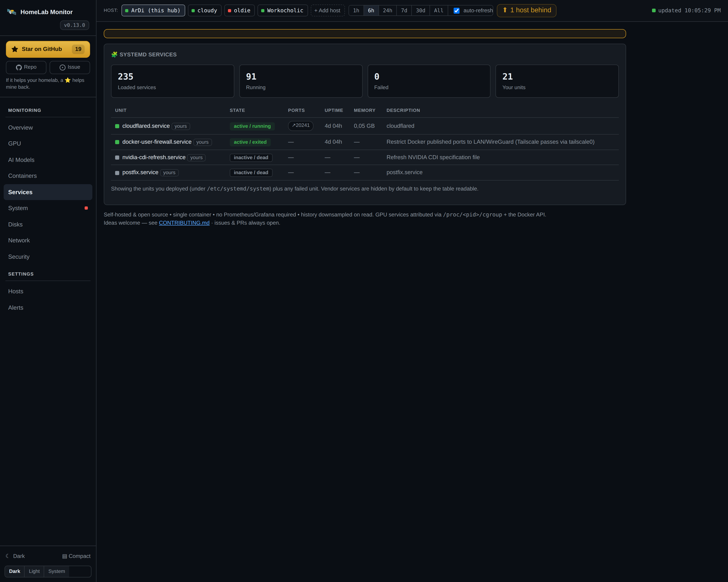Click the active / running state badge
Image resolution: width=728 pixels, height=582 pixels.
[x=252, y=126]
